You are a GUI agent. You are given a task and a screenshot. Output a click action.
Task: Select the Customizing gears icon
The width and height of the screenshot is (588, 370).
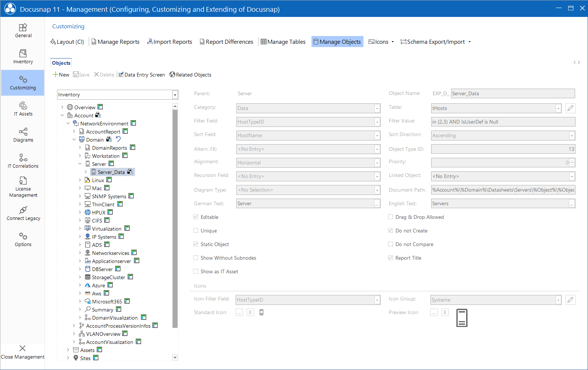tap(23, 79)
